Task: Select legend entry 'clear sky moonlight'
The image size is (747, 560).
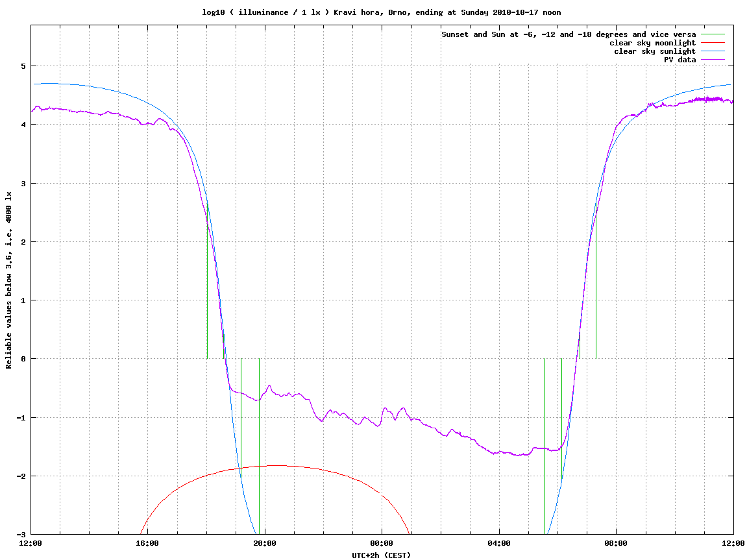Action: pyautogui.click(x=652, y=43)
